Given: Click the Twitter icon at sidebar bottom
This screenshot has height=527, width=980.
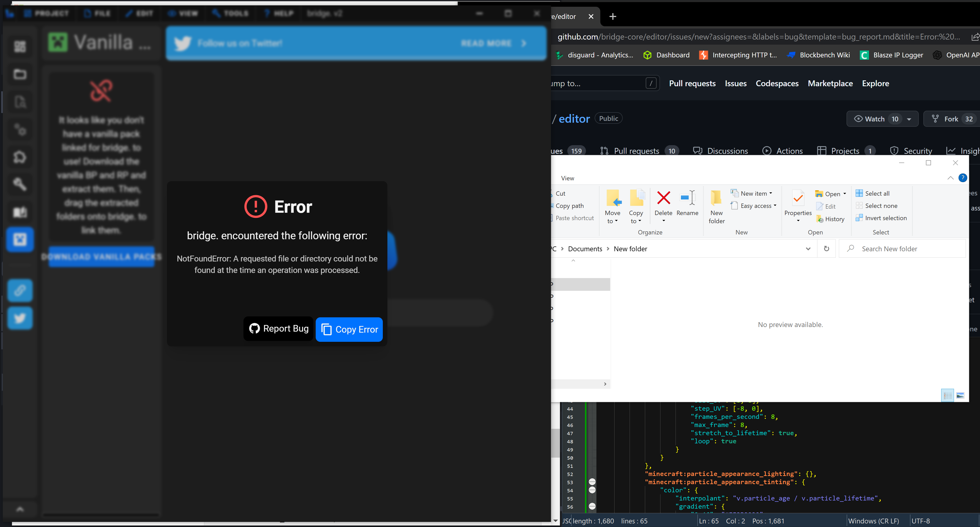Looking at the screenshot, I should [x=19, y=318].
